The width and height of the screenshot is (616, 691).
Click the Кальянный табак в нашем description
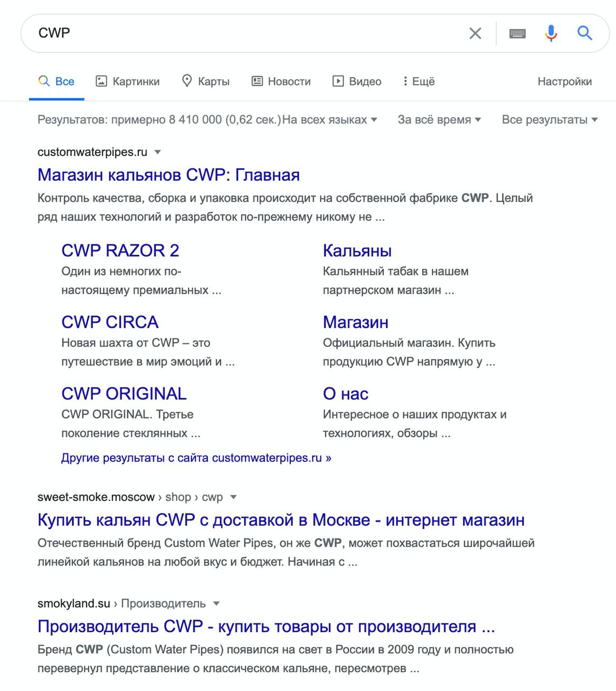(396, 281)
